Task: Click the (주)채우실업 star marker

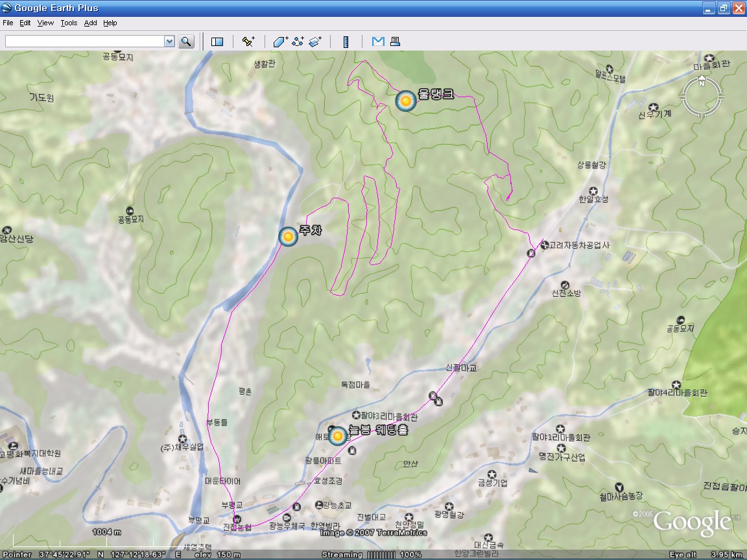Action: pos(182,439)
